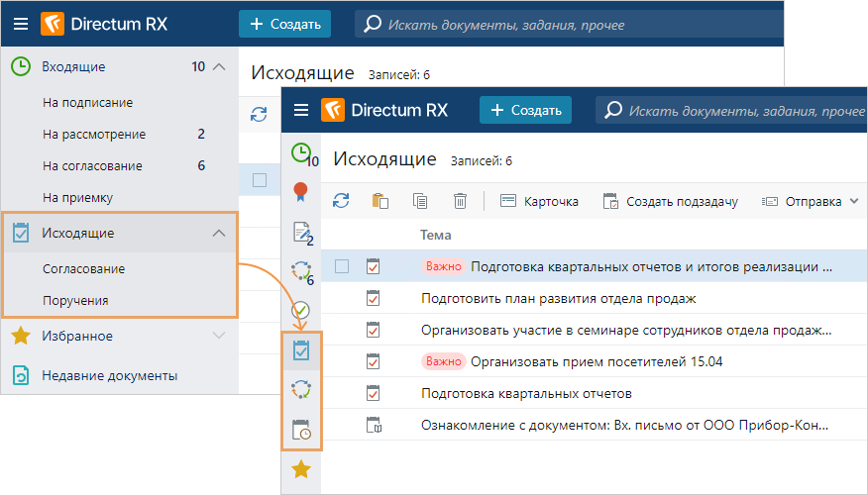Viewport: 868px width, 495px height.
Task: Toggle the hamburger menu left of front Directum logo
Action: [x=301, y=111]
